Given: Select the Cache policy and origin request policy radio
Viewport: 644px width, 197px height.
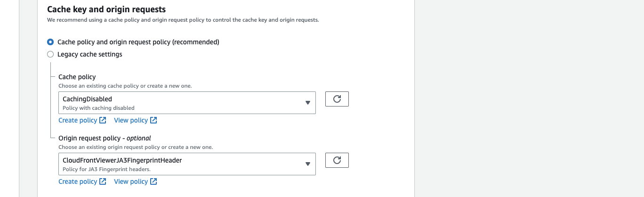Looking at the screenshot, I should [50, 42].
